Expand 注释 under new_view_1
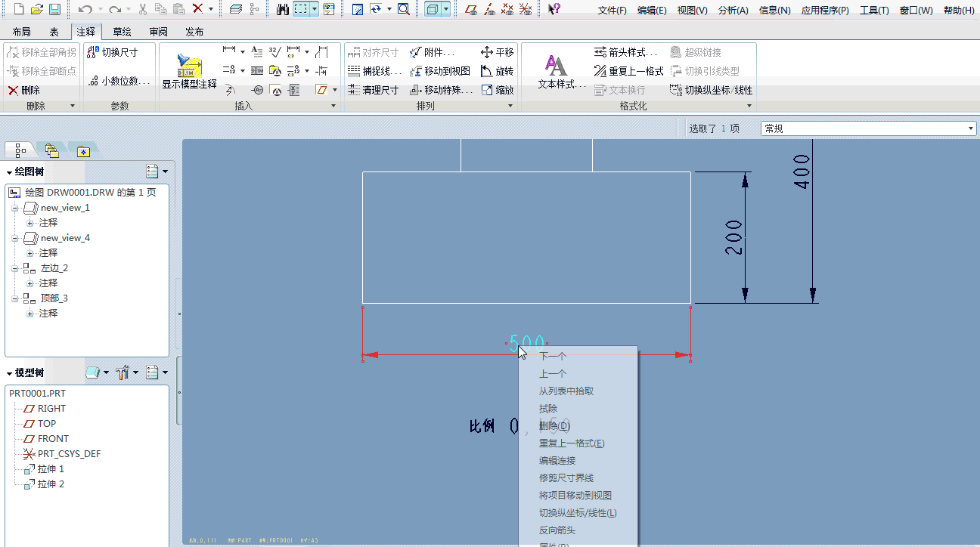The width and height of the screenshot is (980, 547). [29, 223]
